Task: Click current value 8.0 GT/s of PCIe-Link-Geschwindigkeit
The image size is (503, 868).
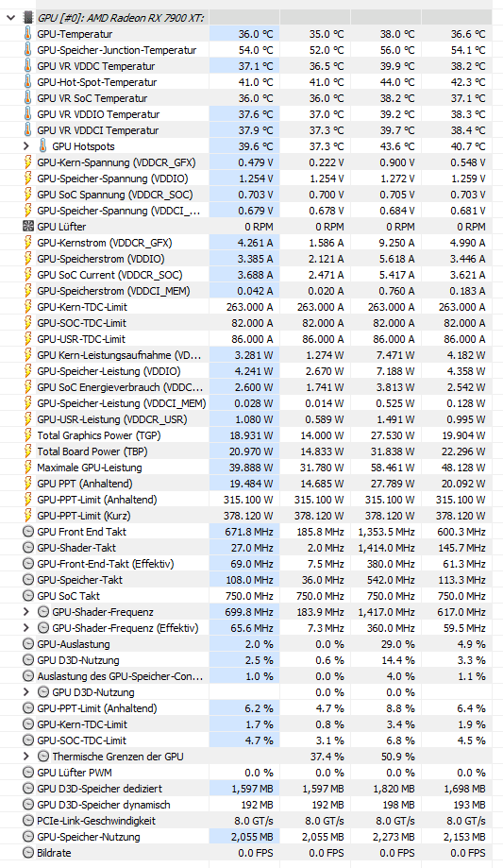Action: [256, 821]
